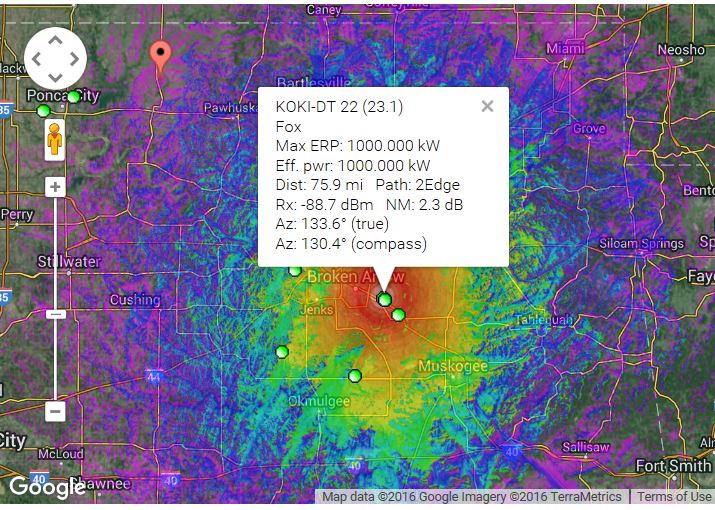Select the orange Street View pegman
The height and width of the screenshot is (510, 715).
[x=55, y=140]
